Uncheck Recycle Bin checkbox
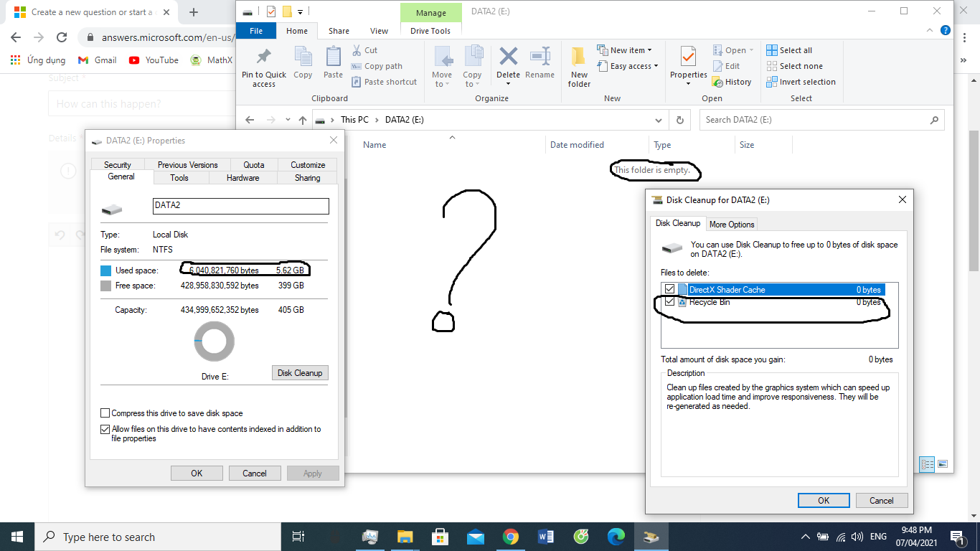 (670, 302)
